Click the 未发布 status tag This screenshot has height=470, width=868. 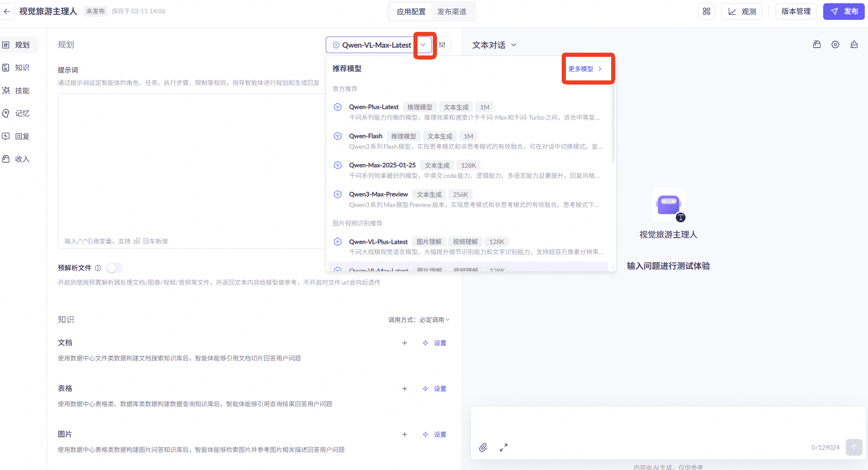click(96, 11)
